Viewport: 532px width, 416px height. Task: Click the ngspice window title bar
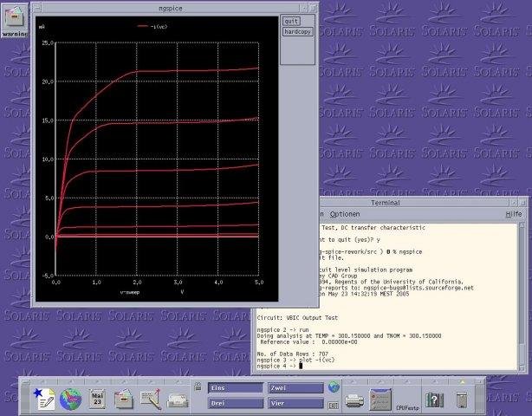[x=171, y=8]
